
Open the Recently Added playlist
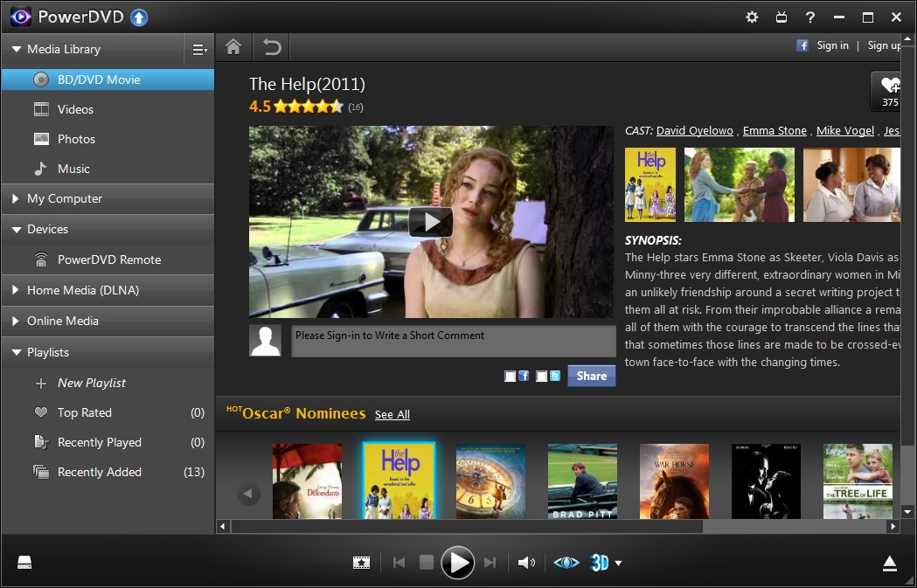108,473
